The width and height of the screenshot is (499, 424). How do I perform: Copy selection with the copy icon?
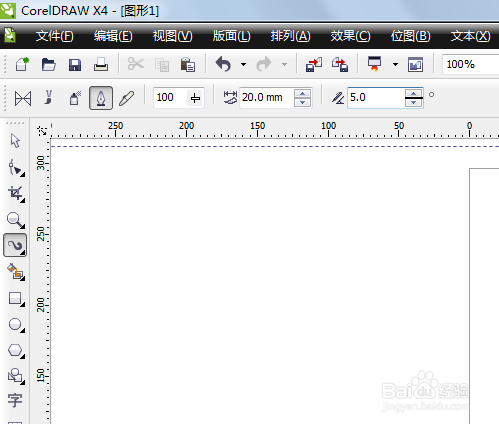pos(162,64)
